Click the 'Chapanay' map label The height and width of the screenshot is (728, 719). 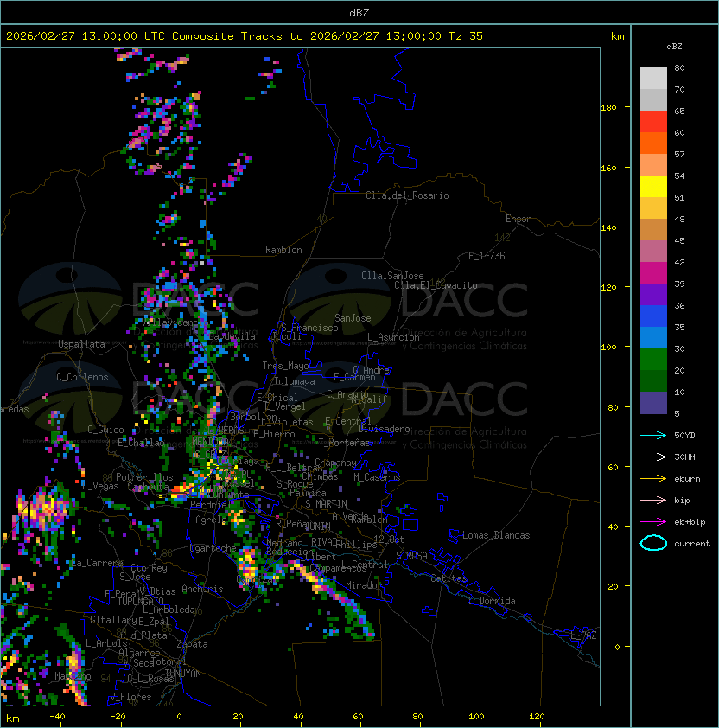point(335,463)
